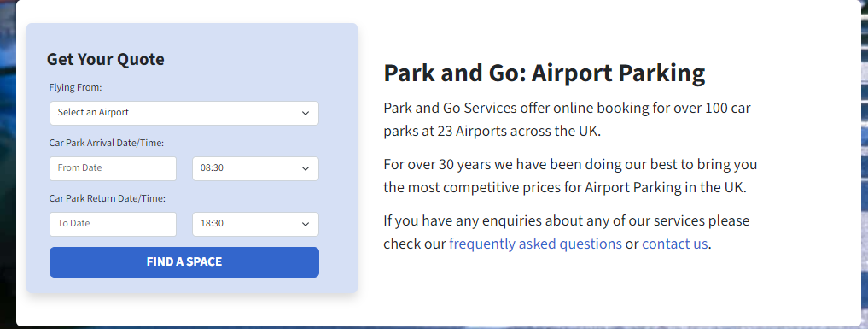Click the chevron arrow beside 08:30

(x=305, y=168)
